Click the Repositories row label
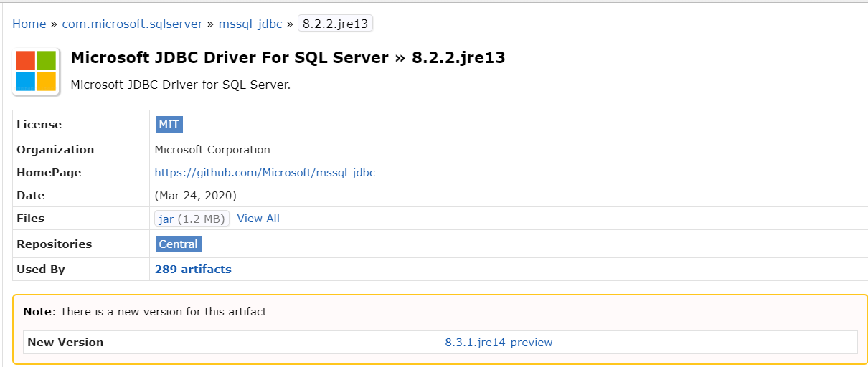Viewport: 868px width, 367px height. [55, 244]
